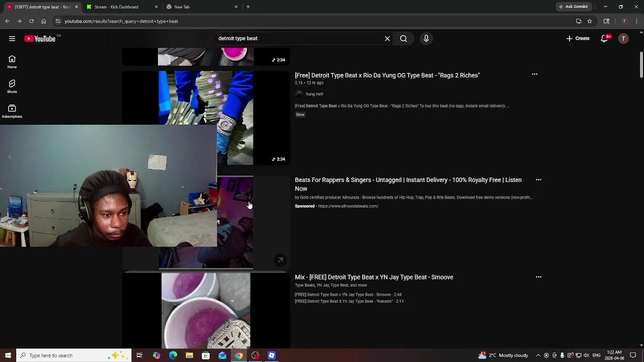This screenshot has width=644, height=362.
Task: Open the volume control in the system tray
Action: tap(586, 355)
